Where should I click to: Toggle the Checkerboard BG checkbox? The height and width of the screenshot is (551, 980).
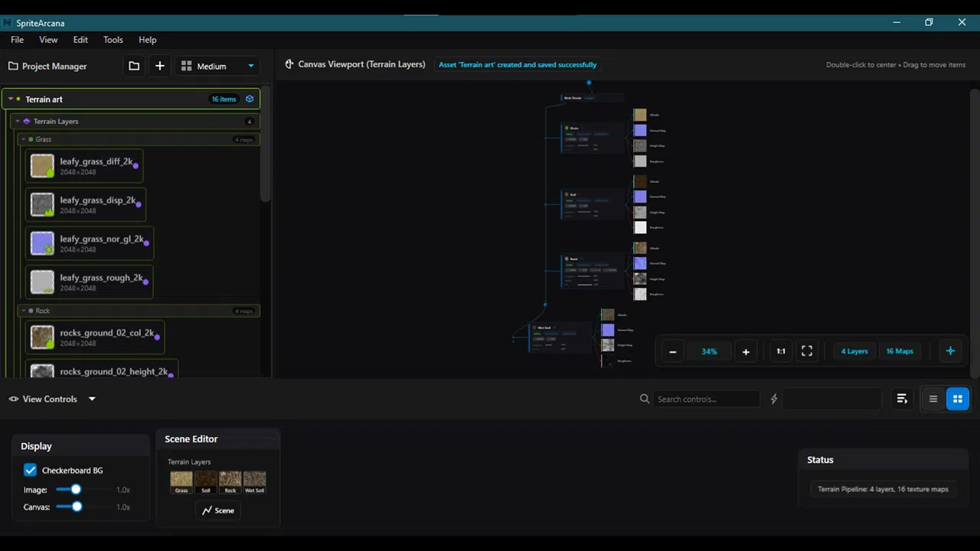point(30,470)
